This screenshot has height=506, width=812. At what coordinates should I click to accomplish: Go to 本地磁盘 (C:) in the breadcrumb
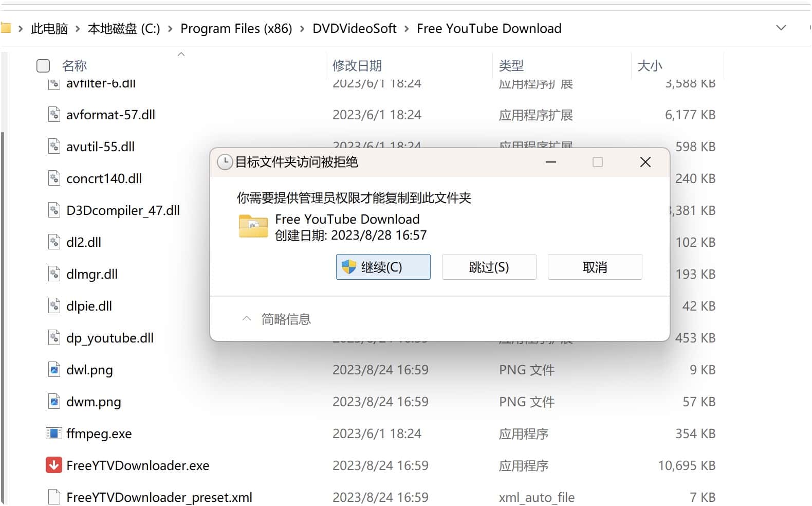[124, 28]
